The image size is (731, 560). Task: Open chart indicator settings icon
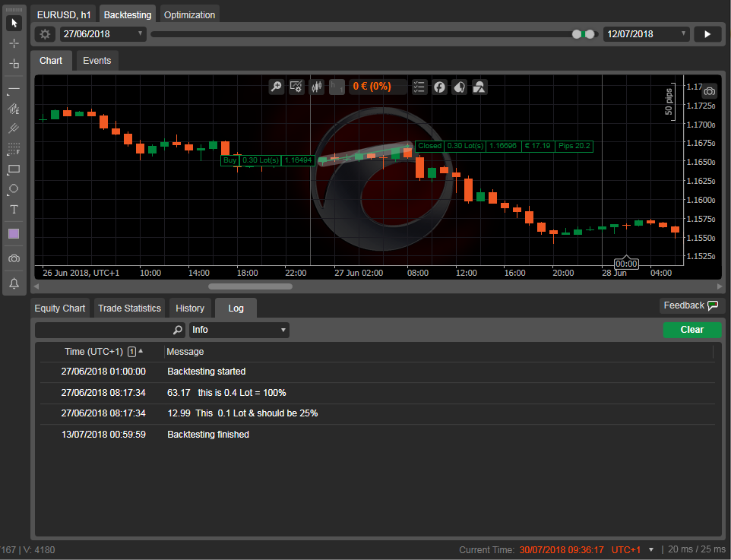click(x=296, y=87)
